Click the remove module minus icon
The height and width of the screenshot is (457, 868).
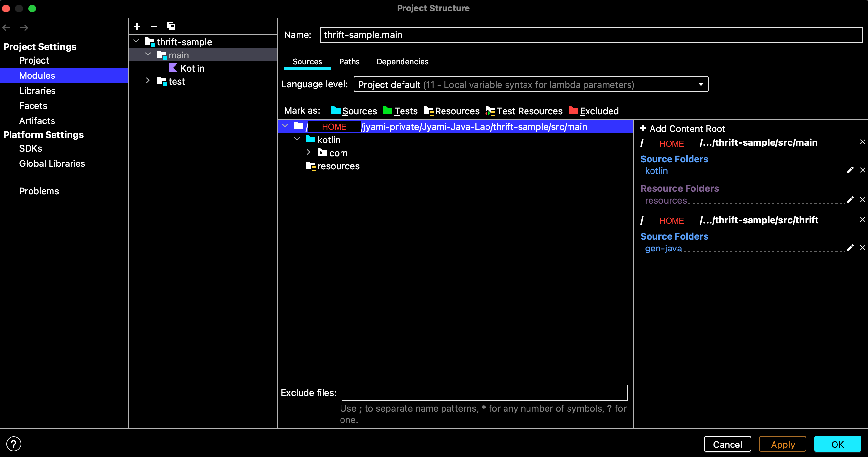pos(154,26)
